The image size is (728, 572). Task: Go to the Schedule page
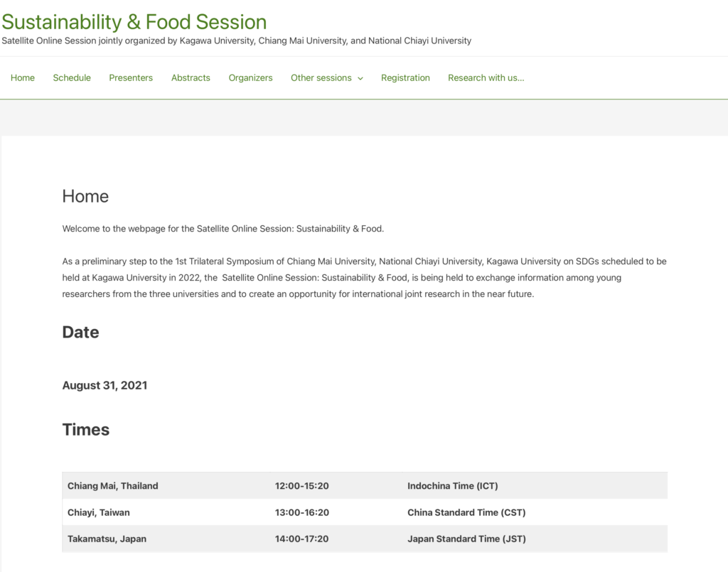[x=72, y=78]
